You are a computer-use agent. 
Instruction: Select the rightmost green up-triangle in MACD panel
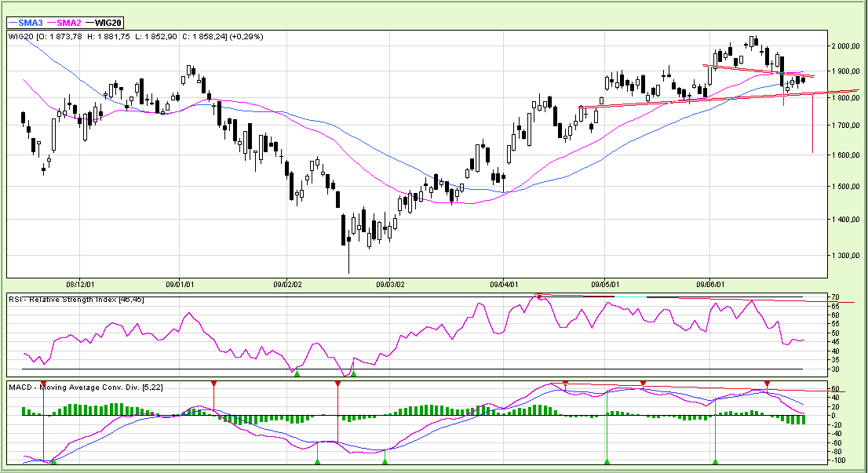[715, 460]
